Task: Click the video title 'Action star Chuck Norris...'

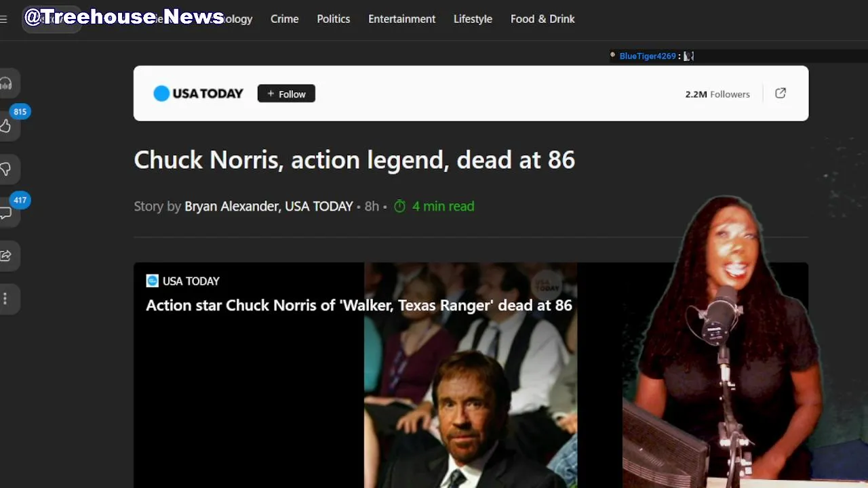Action: coord(359,305)
